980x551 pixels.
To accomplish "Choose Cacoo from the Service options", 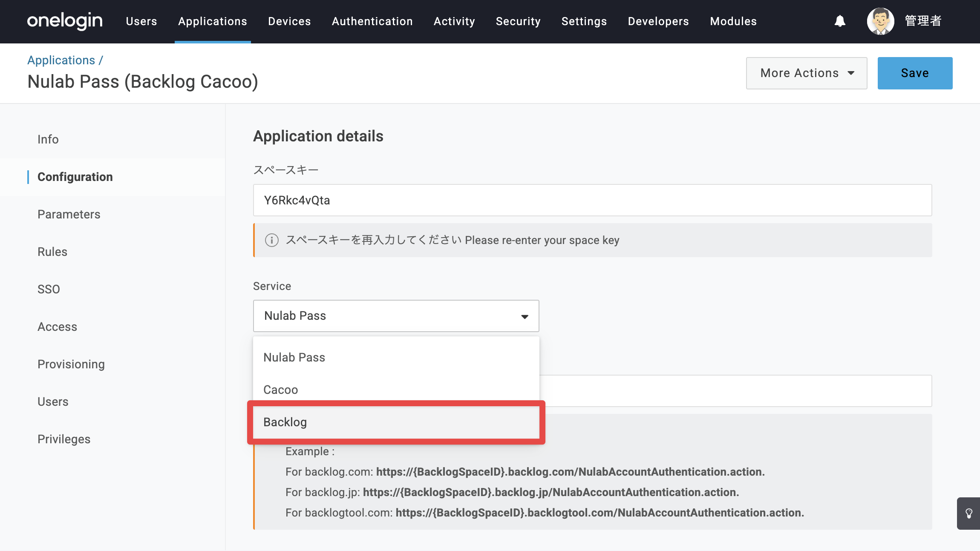I will [396, 390].
